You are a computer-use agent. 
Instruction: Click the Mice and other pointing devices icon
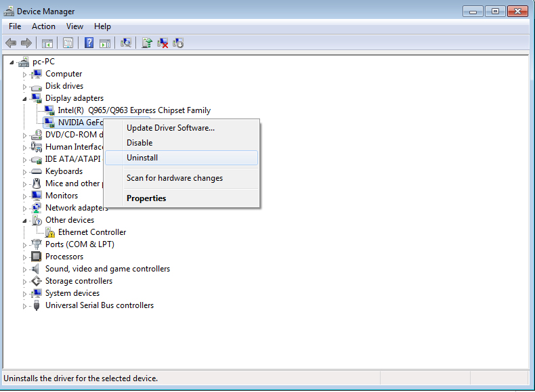coord(37,183)
